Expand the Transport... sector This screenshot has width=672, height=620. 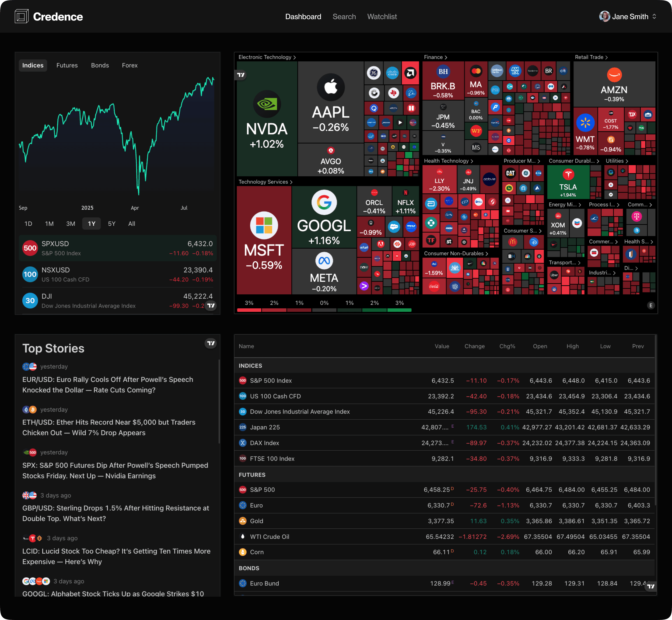tap(565, 263)
